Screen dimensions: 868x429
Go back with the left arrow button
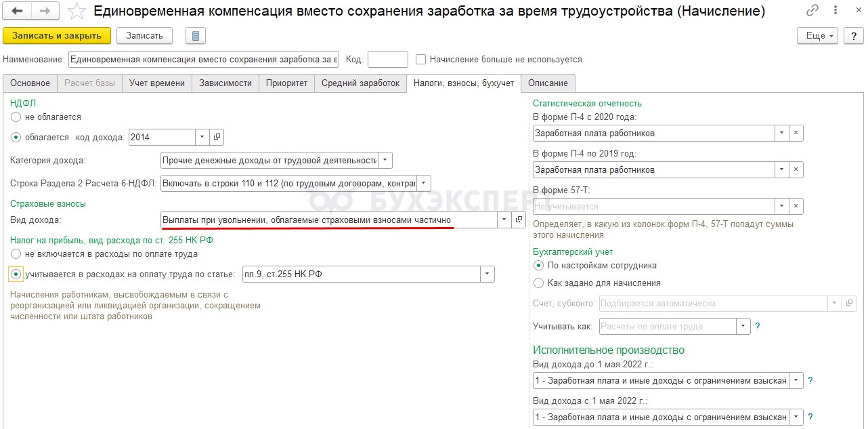click(18, 11)
